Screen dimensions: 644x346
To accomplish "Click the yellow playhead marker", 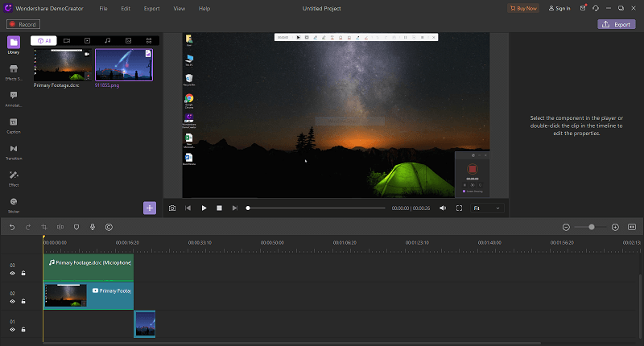I will pos(43,237).
